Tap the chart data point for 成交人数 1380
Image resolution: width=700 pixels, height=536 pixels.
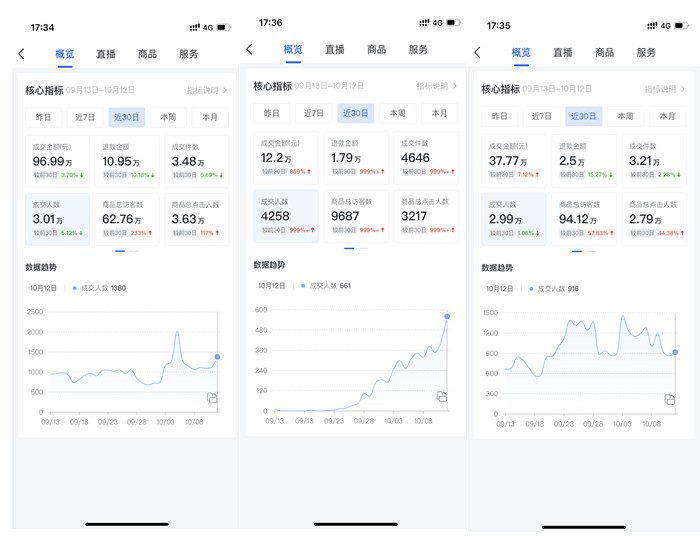coord(217,357)
